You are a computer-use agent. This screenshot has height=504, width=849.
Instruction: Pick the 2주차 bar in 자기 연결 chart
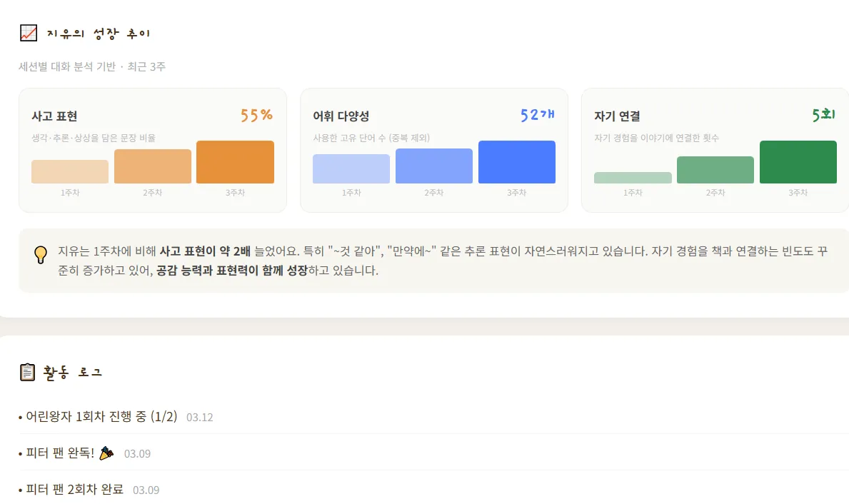715,170
